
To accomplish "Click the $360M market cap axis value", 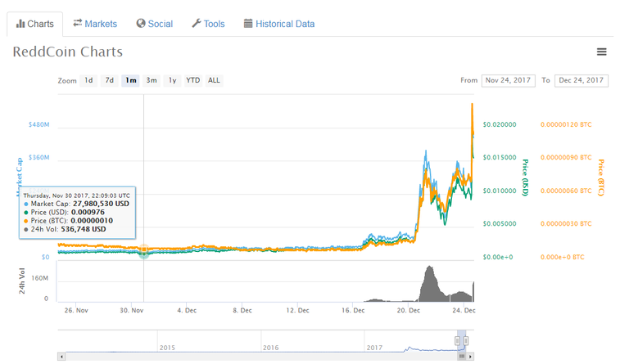I will (39, 157).
